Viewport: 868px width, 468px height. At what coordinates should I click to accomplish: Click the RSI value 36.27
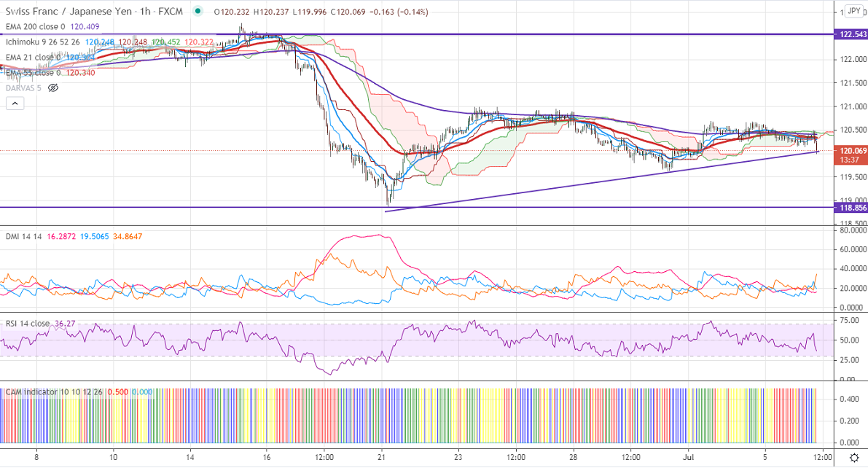pyautogui.click(x=65, y=324)
